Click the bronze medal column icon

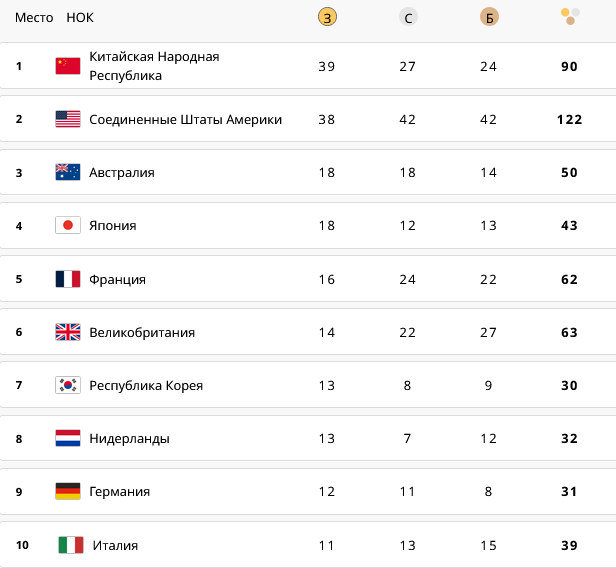click(x=489, y=17)
